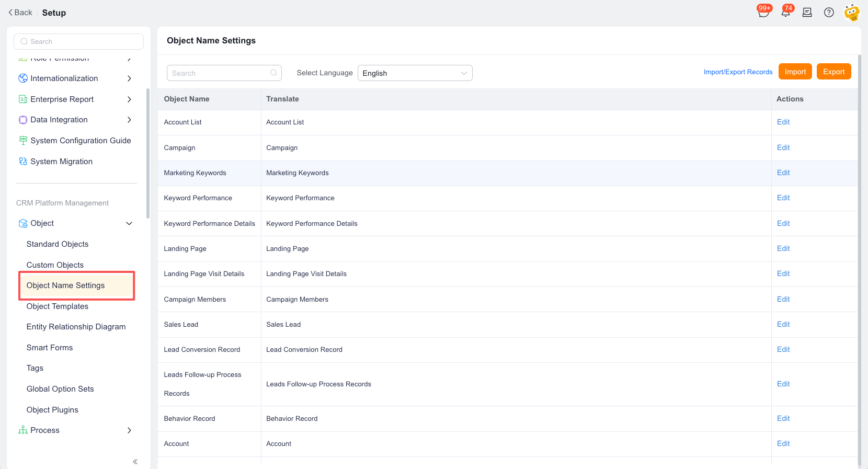Collapse the Object section chevron
The width and height of the screenshot is (868, 469).
[129, 223]
